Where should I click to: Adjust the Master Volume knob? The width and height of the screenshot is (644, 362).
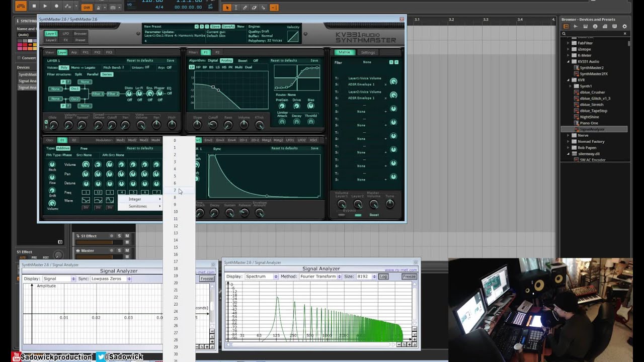374,204
